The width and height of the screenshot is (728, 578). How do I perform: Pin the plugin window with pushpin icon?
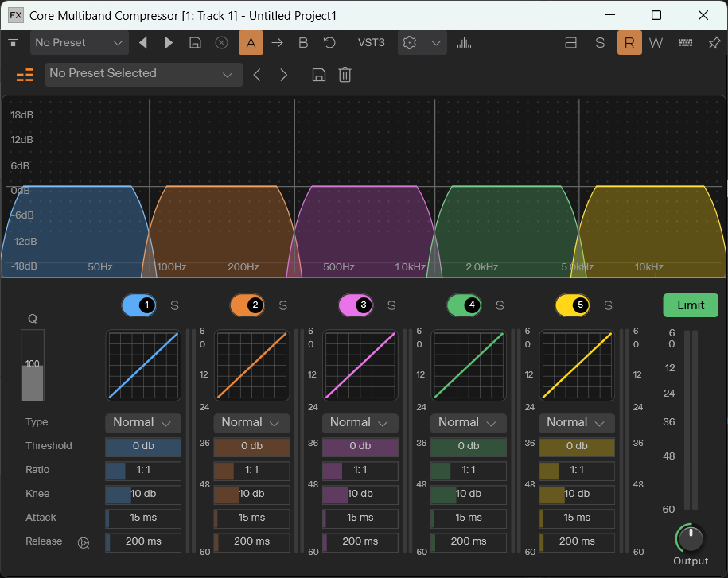click(714, 43)
